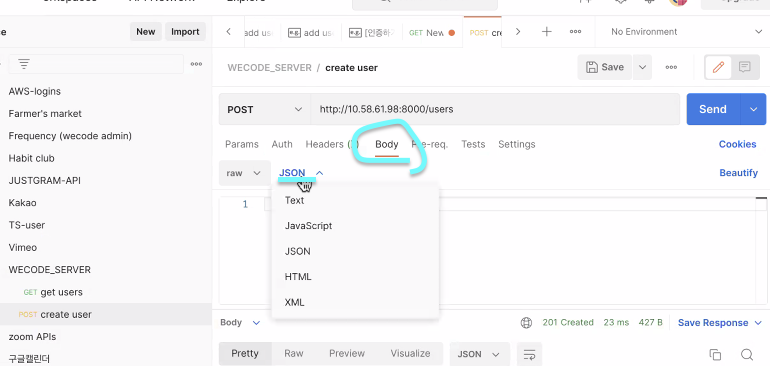Switch to Tests tab

pos(473,144)
